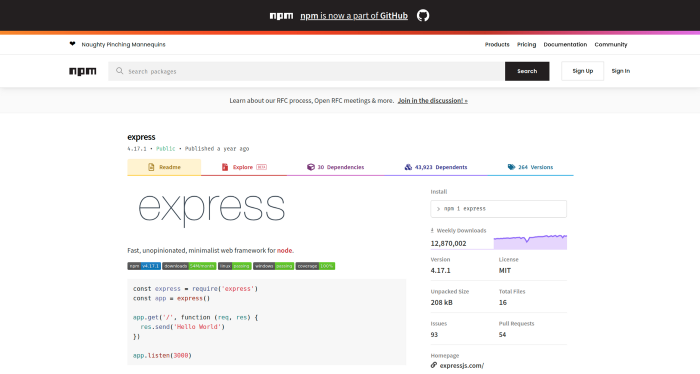Screen dimensions: 700x374
Task: Click the black Search button
Action: point(527,71)
